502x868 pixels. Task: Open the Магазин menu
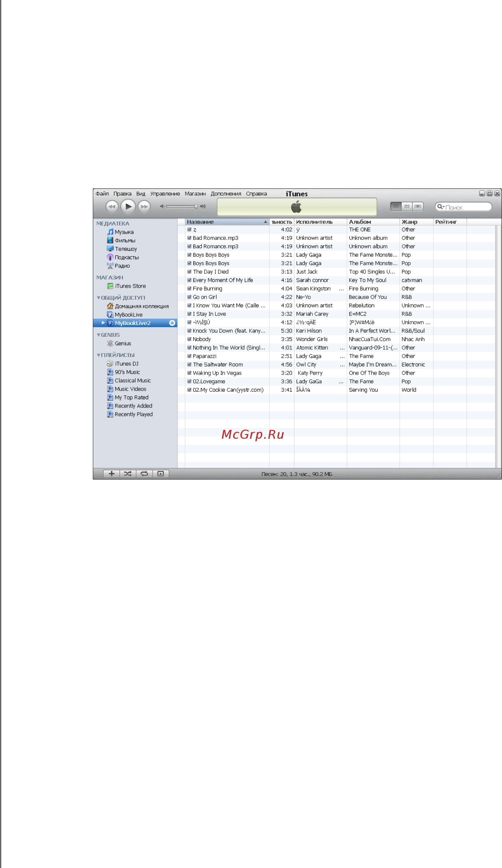click(195, 193)
